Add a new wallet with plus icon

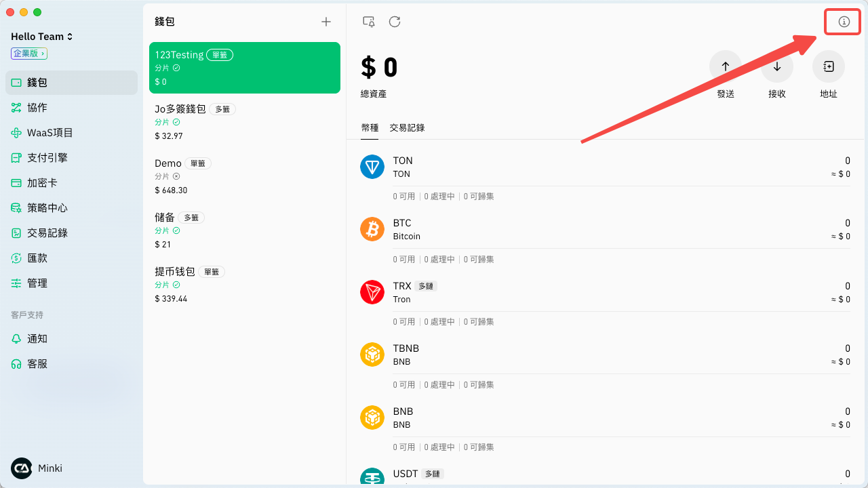326,22
